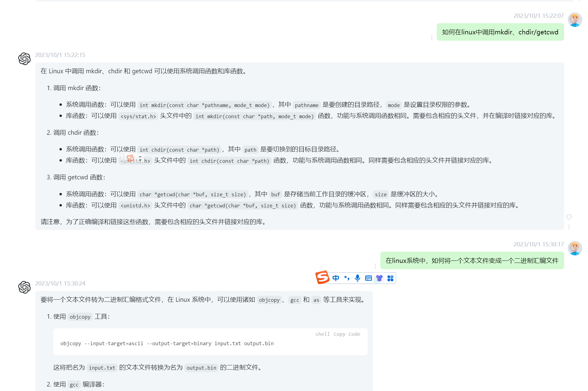The height and width of the screenshot is (391, 588).
Task: Click ChatGPT logo beside 15:22:15 reply
Action: 24,59
